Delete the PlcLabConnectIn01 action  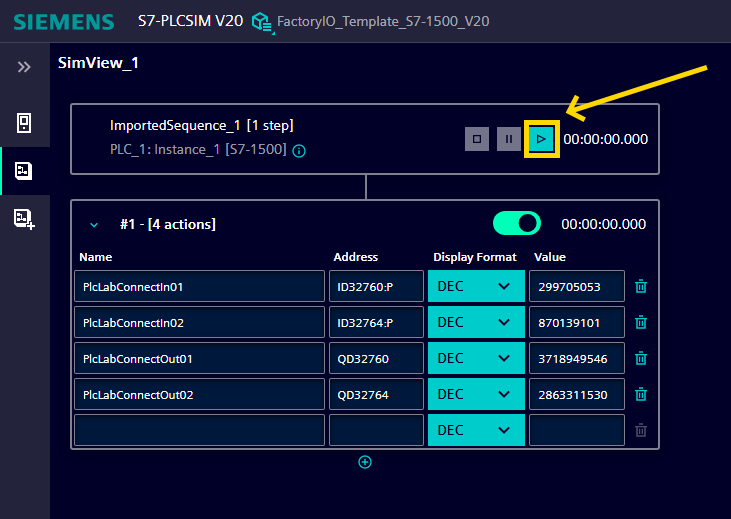(x=641, y=286)
